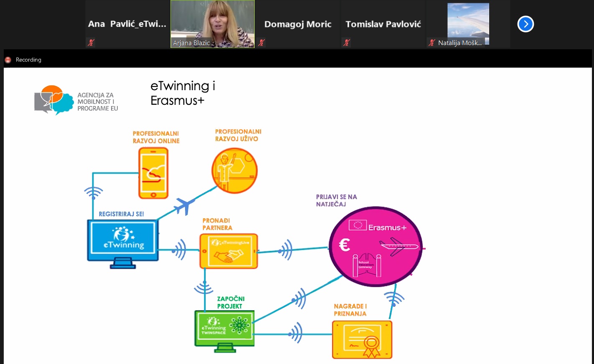This screenshot has height=364, width=594.
Task: Click the eTwinning i Erasmus+ slide title
Action: (x=183, y=93)
